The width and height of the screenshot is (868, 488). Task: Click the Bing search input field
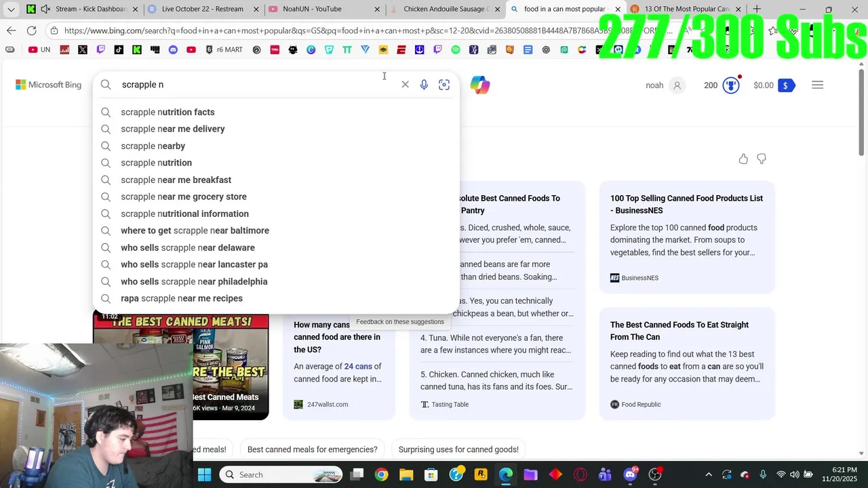[258, 85]
